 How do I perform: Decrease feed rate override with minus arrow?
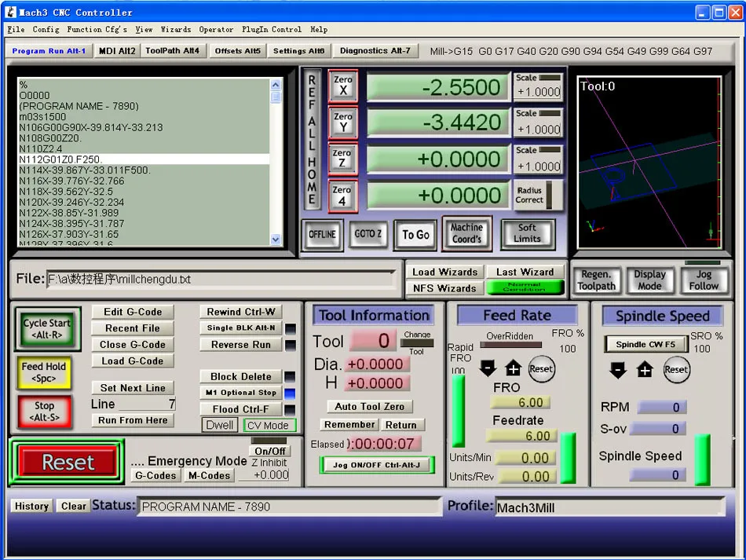point(488,368)
